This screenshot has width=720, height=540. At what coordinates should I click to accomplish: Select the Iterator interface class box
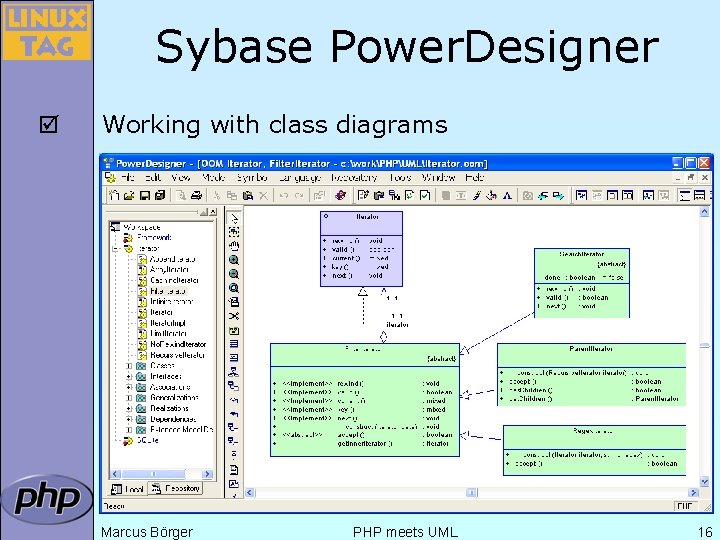point(361,249)
